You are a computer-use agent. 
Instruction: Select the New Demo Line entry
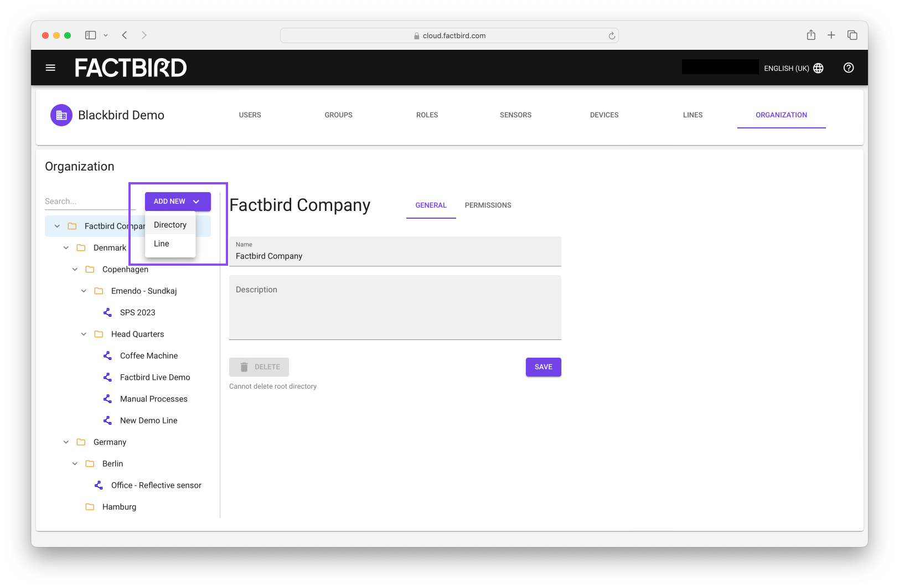click(149, 420)
